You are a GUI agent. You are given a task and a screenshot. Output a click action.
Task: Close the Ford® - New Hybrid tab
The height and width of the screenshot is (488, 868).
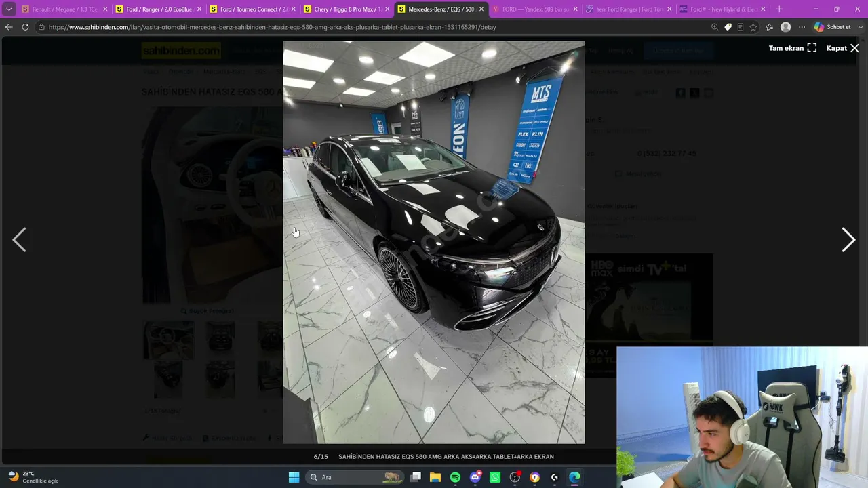764,9
